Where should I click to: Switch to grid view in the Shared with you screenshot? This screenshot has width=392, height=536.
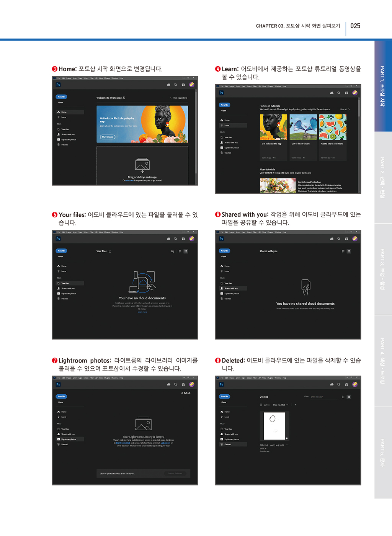(x=349, y=251)
